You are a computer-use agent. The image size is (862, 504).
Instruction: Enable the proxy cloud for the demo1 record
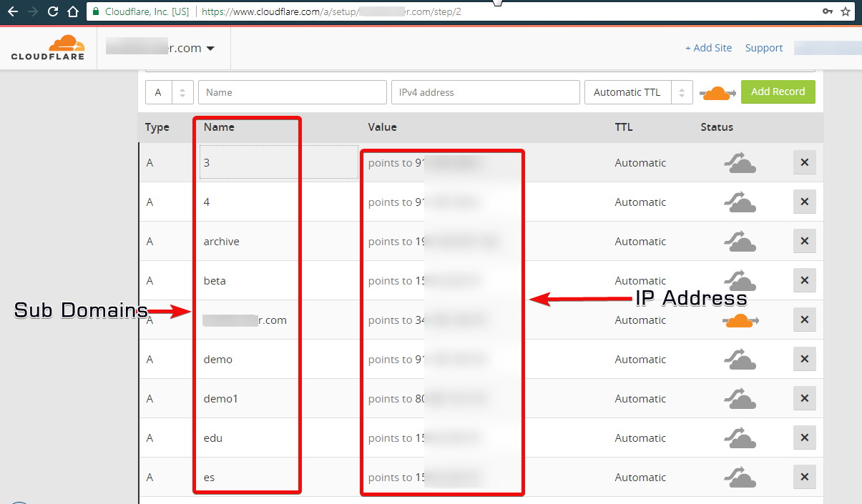[740, 398]
